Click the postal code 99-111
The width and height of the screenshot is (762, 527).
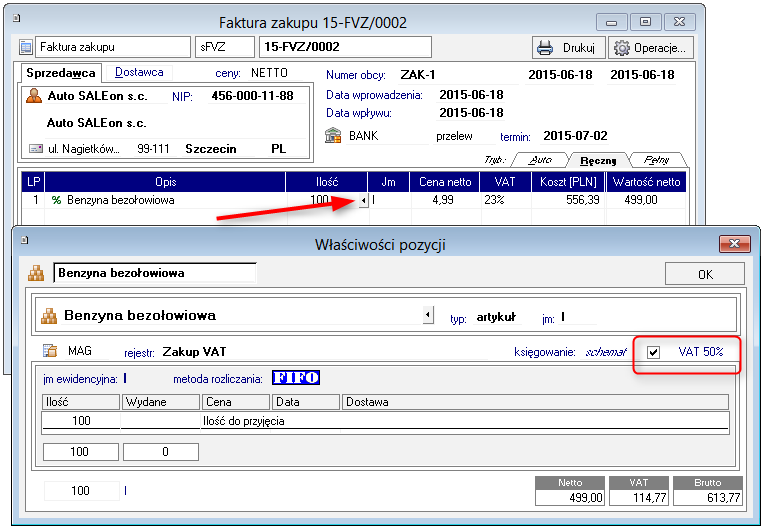pos(153,149)
